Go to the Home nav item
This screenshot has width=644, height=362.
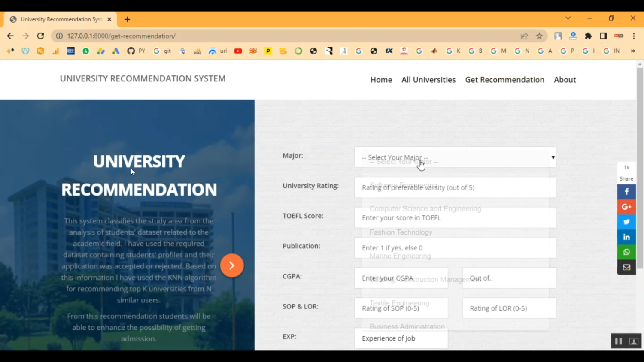pos(381,80)
